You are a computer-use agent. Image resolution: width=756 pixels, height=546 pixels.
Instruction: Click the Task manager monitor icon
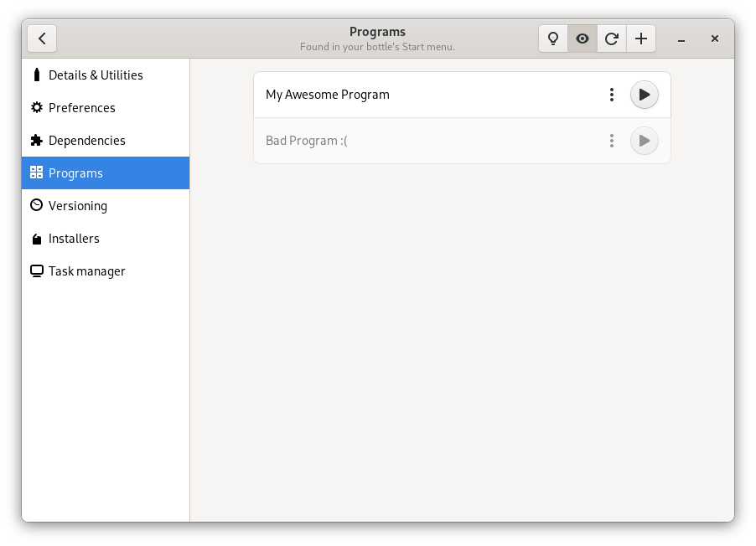point(35,270)
